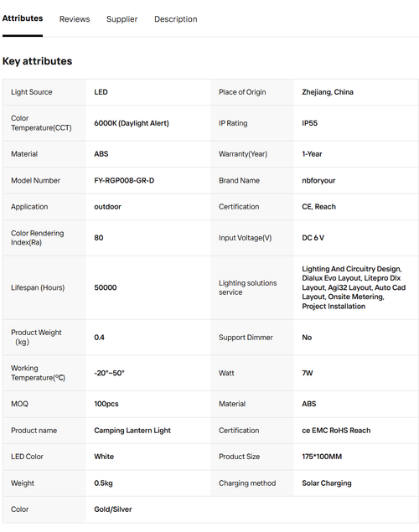This screenshot has height=532, width=419.
Task: Click the 50000 lifespan hours value
Action: [x=106, y=287]
